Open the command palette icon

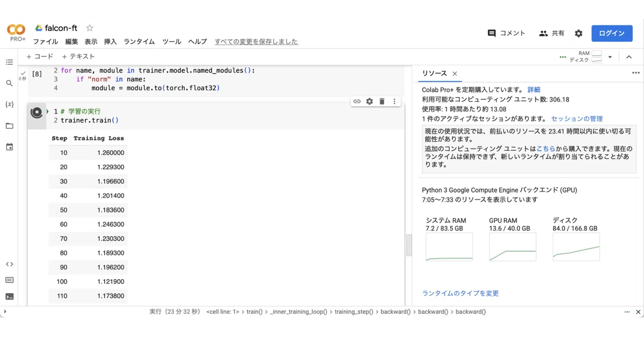[x=9, y=280]
